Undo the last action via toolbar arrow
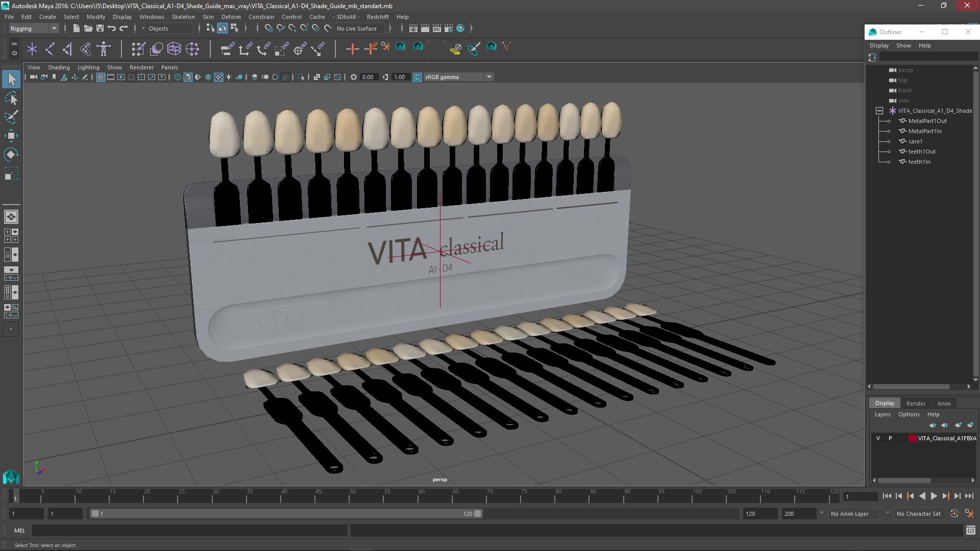980x551 pixels. click(111, 29)
